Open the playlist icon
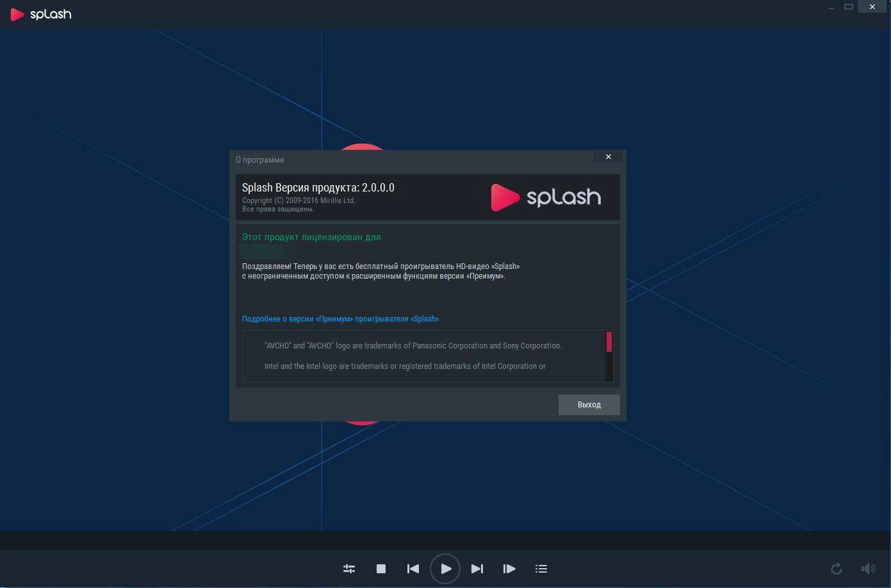Screen dimensions: 891x588 click(541, 569)
